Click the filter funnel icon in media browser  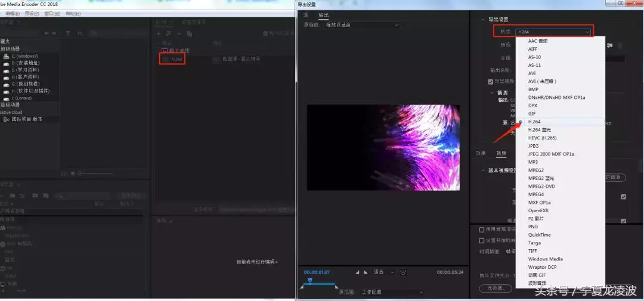click(x=68, y=33)
